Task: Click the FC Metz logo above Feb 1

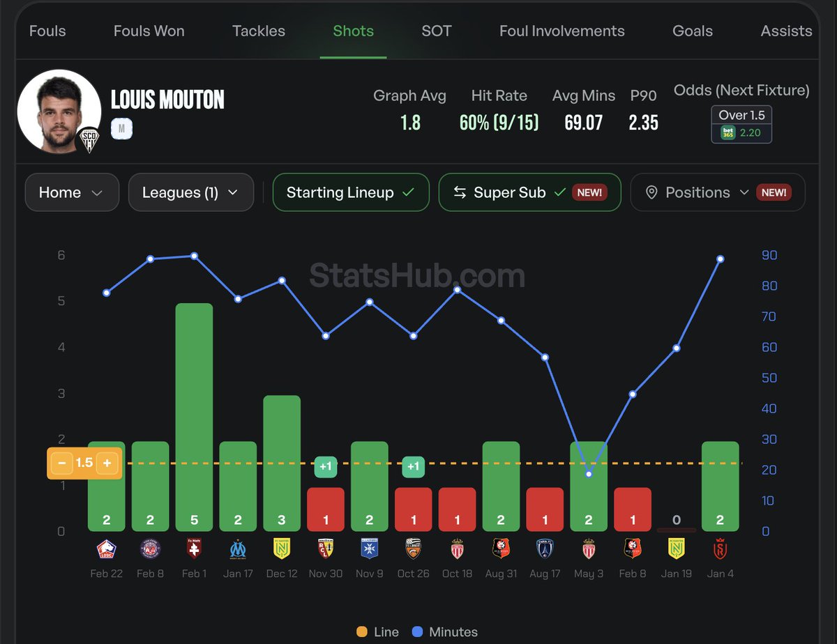Action: click(x=194, y=549)
